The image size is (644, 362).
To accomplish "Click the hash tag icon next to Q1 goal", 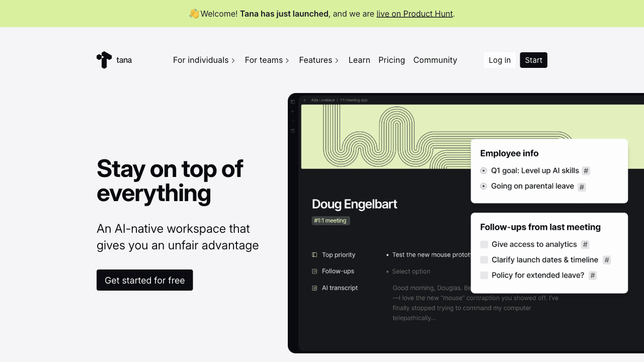I will click(x=586, y=171).
